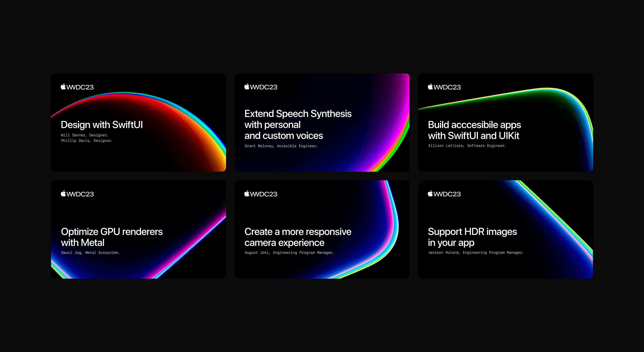This screenshot has width=644, height=352.
Task: Click WDC23 text on the HDR images card
Action: coord(447,194)
